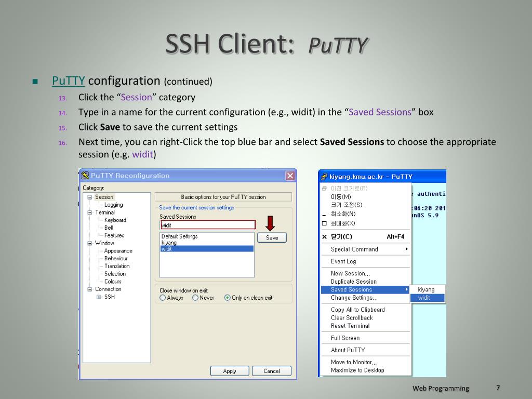Screen dimensions: 532x399
Task: Open the Features settings category
Action: point(114,235)
